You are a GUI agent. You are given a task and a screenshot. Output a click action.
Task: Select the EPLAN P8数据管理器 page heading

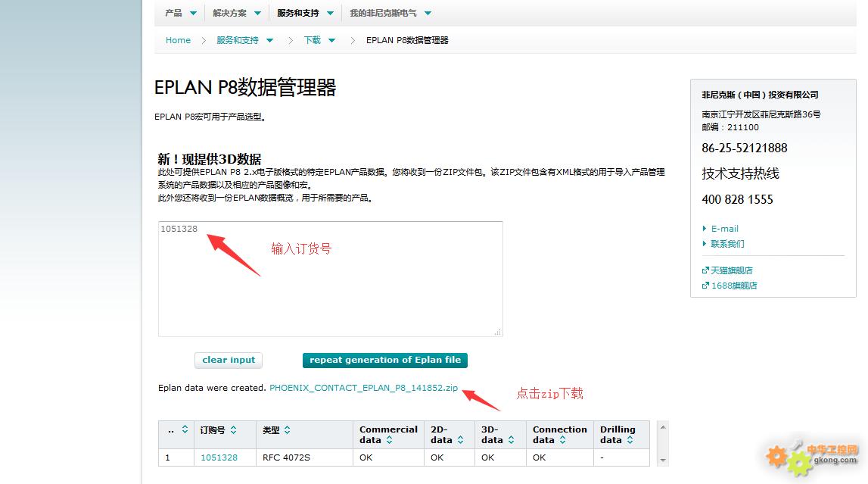pyautogui.click(x=245, y=88)
